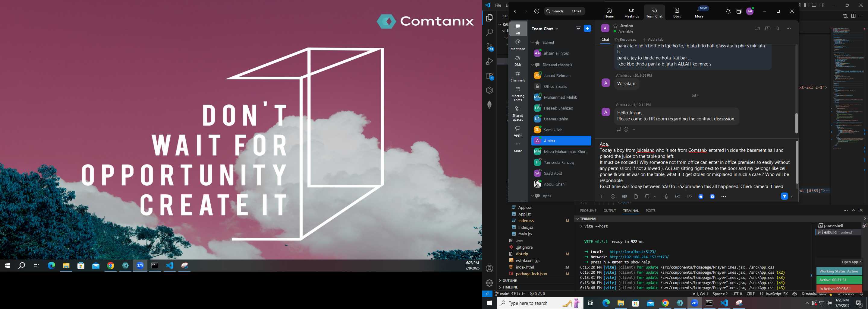868x309 pixels.
Task: Click the chat list filter icon
Action: (578, 29)
